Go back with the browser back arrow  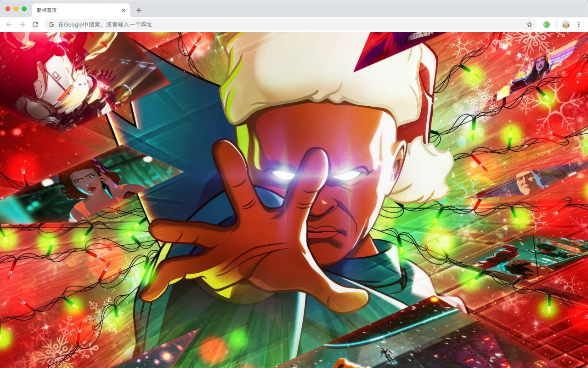(9, 24)
